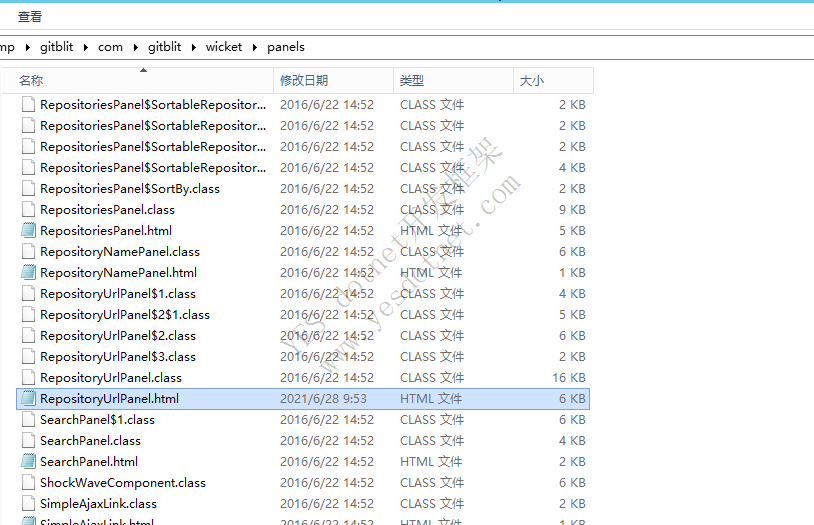Click the icon of RepositoryUrlPanel.class

click(x=29, y=378)
